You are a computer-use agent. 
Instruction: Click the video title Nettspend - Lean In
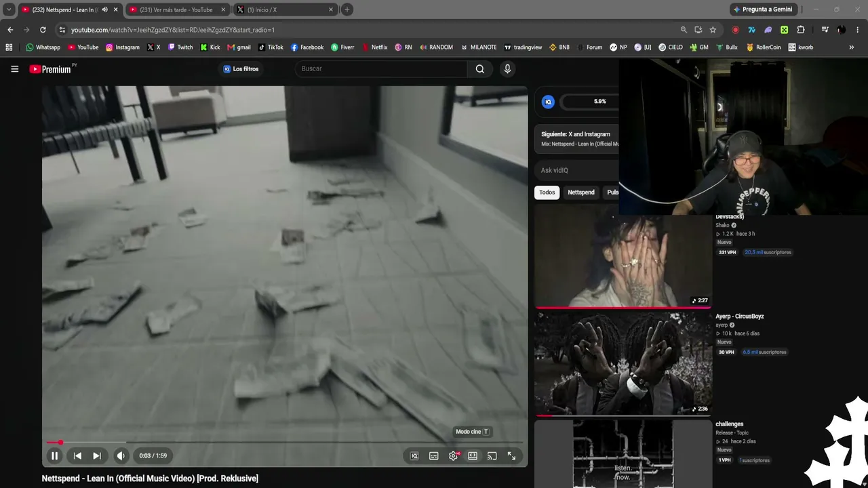150,479
